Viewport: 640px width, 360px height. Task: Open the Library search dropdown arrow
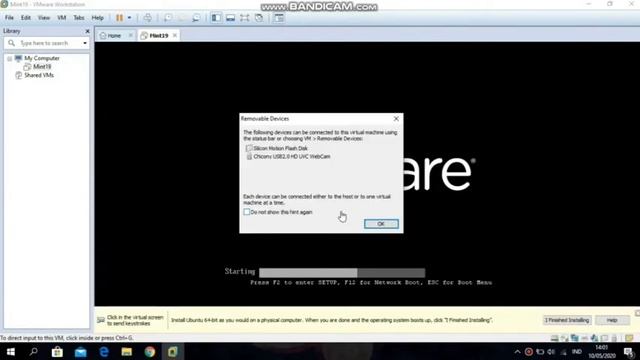[x=85, y=43]
